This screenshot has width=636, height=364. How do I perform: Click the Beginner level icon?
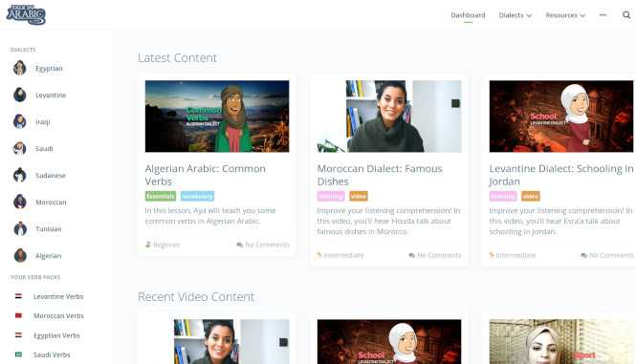[x=148, y=245]
